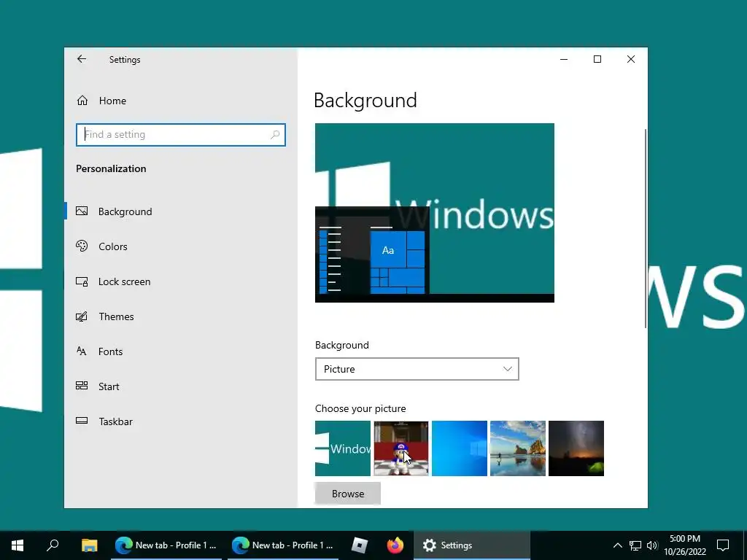The width and height of the screenshot is (747, 560).
Task: Open Roblox from the taskbar
Action: click(359, 545)
